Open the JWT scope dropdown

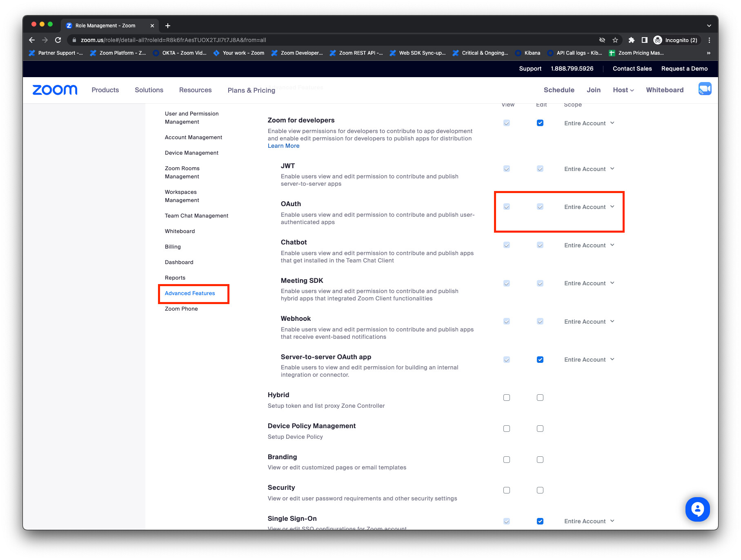589,169
